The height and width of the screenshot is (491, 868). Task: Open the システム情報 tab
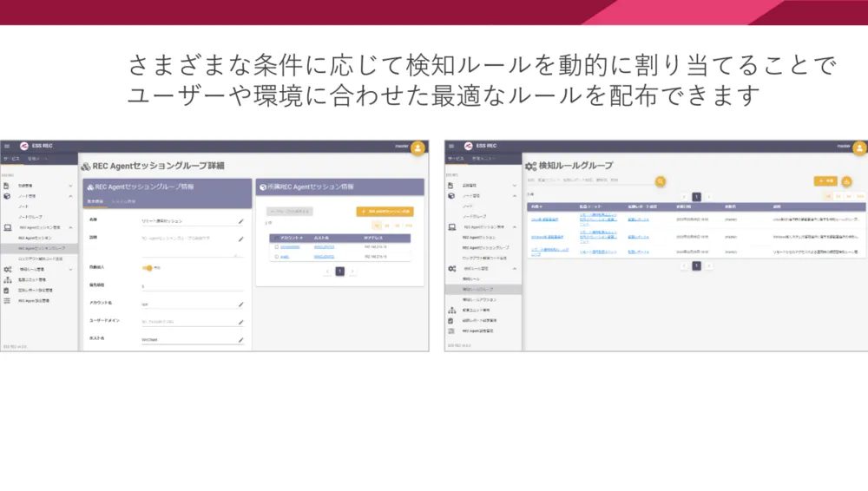[123, 201]
